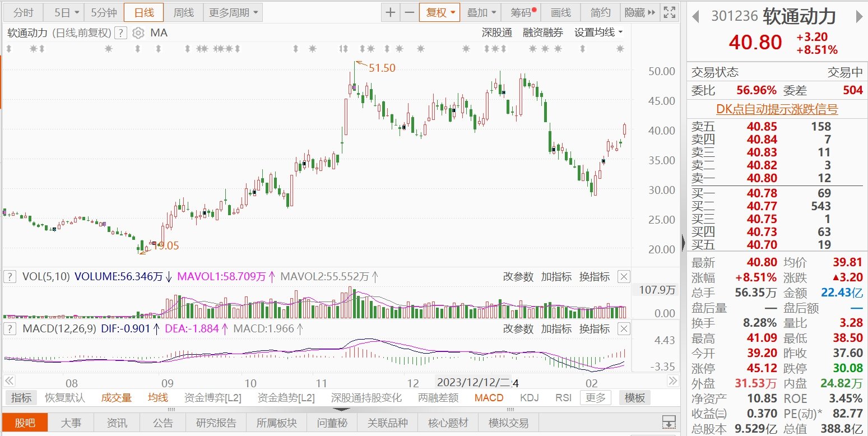Image resolution: width=868 pixels, height=436 pixels.
Task: Click the first event marker in the row under 软通动力
Action: 8,49
